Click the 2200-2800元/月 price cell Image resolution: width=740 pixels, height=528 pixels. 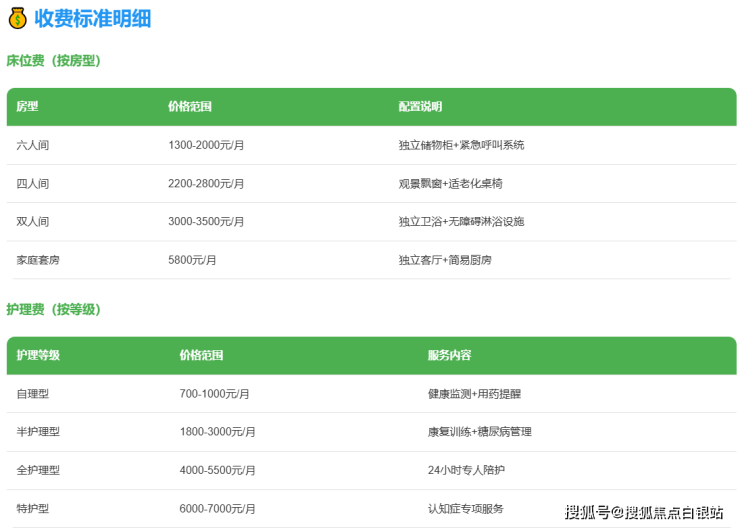[206, 184]
